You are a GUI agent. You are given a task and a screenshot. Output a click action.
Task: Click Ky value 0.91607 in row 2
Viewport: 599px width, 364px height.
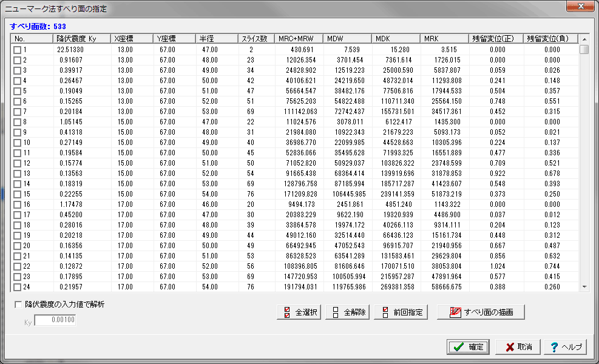pos(70,60)
